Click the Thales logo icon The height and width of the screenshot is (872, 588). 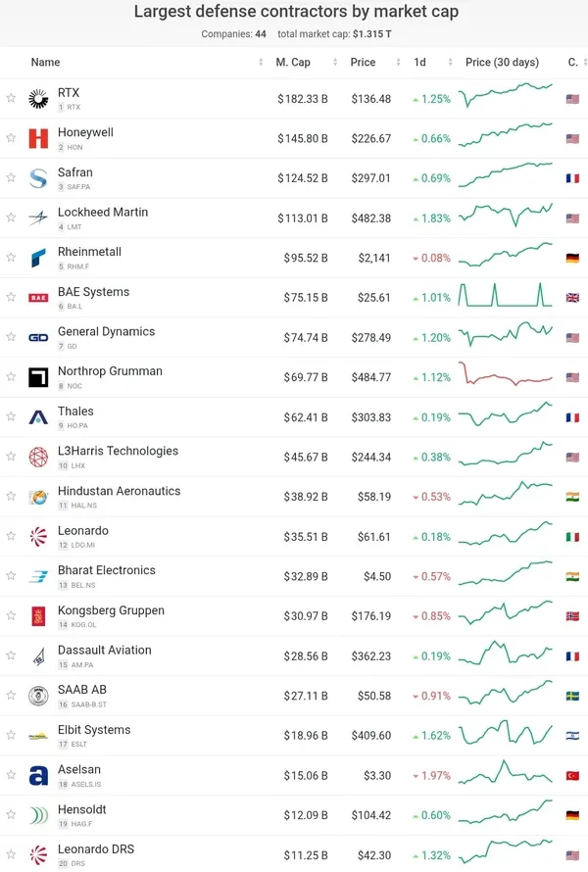[38, 417]
